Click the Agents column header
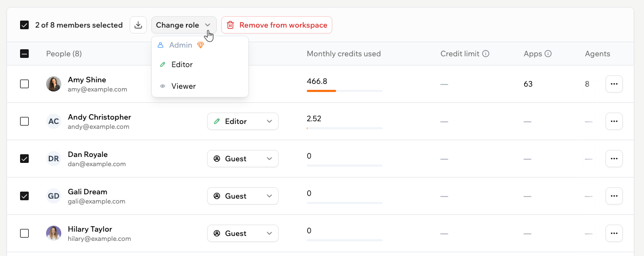This screenshot has height=256, width=644. click(x=597, y=54)
